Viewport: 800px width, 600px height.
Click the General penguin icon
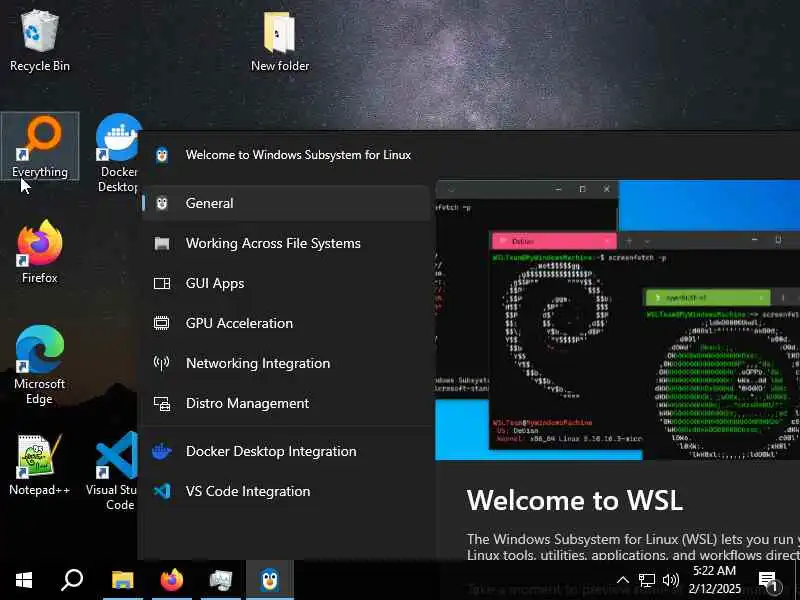tap(162, 203)
